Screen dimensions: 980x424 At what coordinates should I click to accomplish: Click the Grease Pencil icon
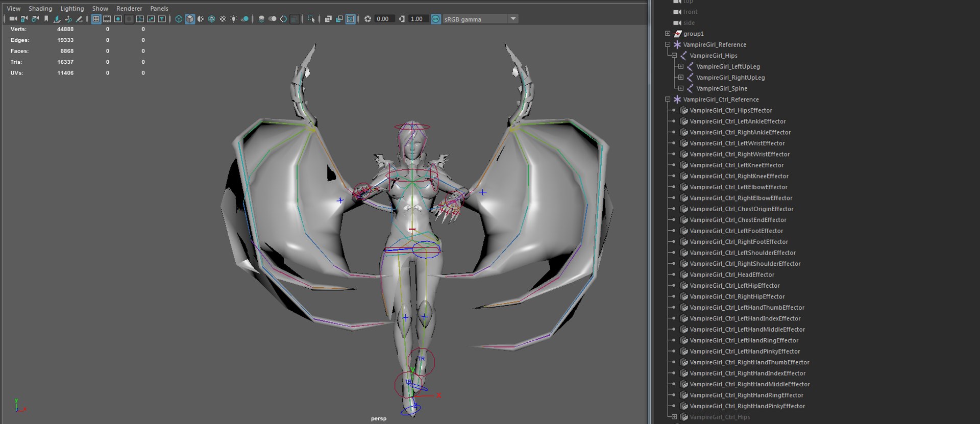point(79,19)
